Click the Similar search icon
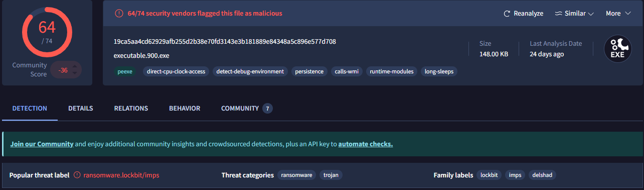The height and width of the screenshot is (190, 644). pos(558,14)
